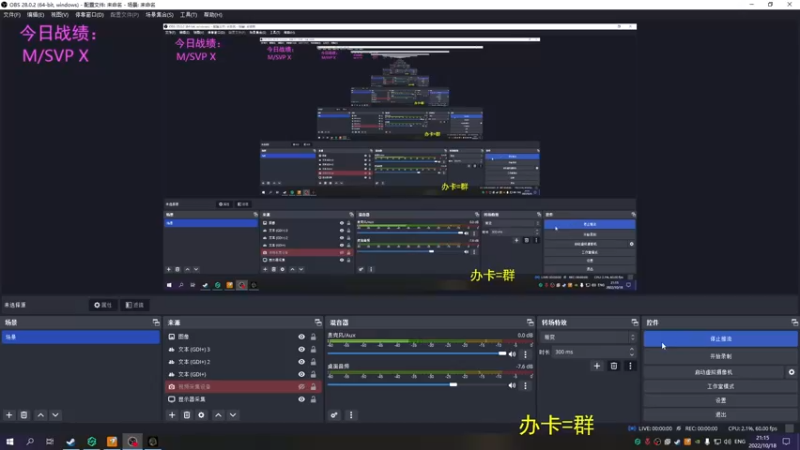Open source properties via the gear icon
Viewport: 800px width, 450px height.
(x=202, y=415)
